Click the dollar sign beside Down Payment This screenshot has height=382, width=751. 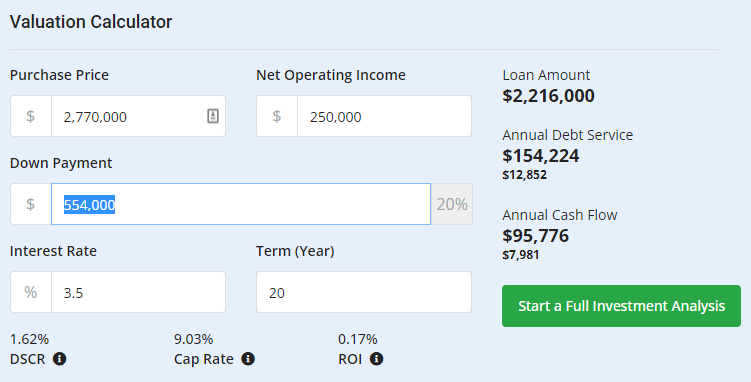point(31,204)
